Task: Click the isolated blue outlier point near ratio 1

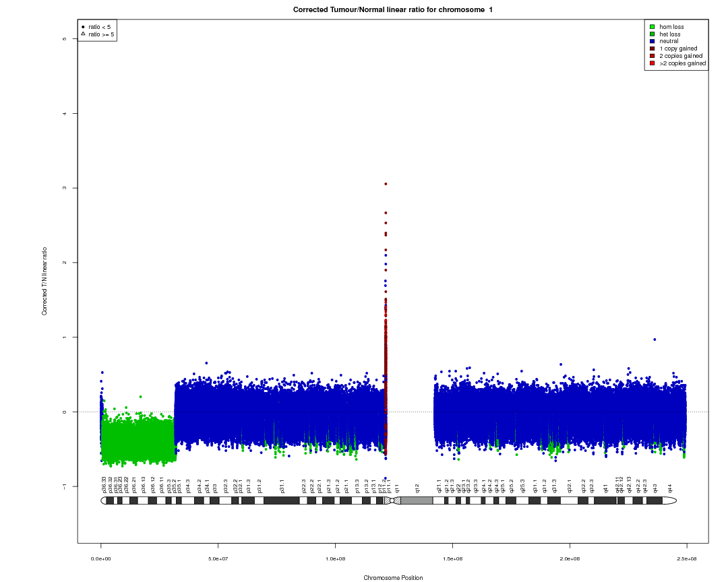Action: pos(655,339)
